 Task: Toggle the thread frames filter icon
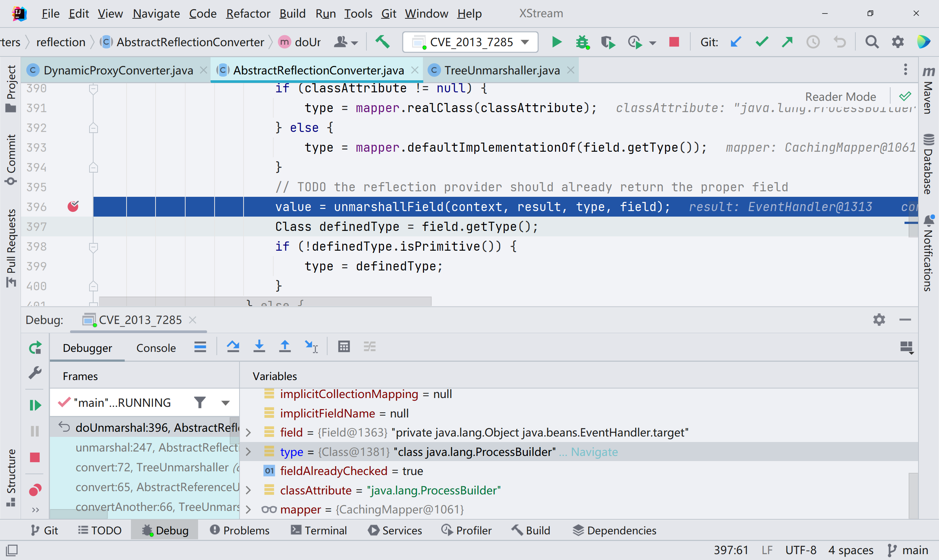(x=200, y=403)
